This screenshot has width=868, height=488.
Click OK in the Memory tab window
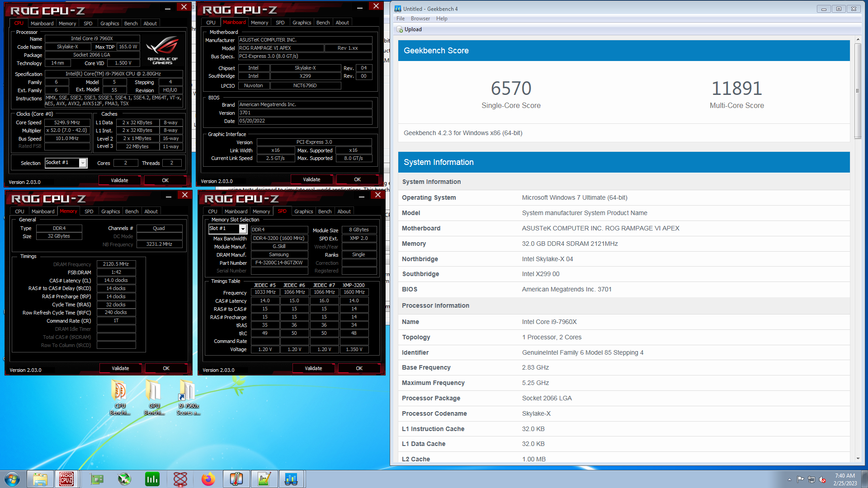pyautogui.click(x=166, y=368)
